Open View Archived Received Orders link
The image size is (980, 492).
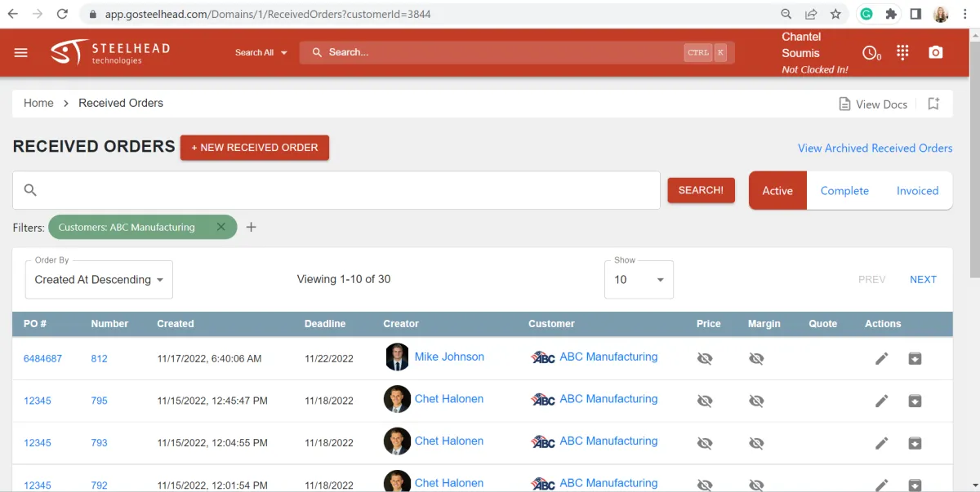[x=875, y=148]
